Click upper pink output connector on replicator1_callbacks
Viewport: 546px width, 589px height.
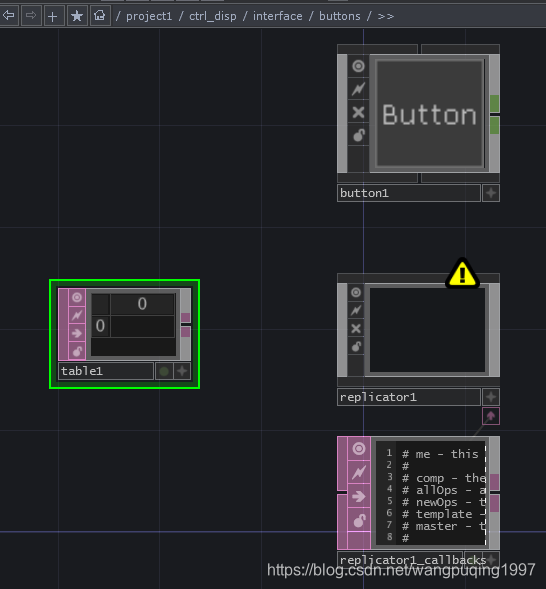(495, 482)
